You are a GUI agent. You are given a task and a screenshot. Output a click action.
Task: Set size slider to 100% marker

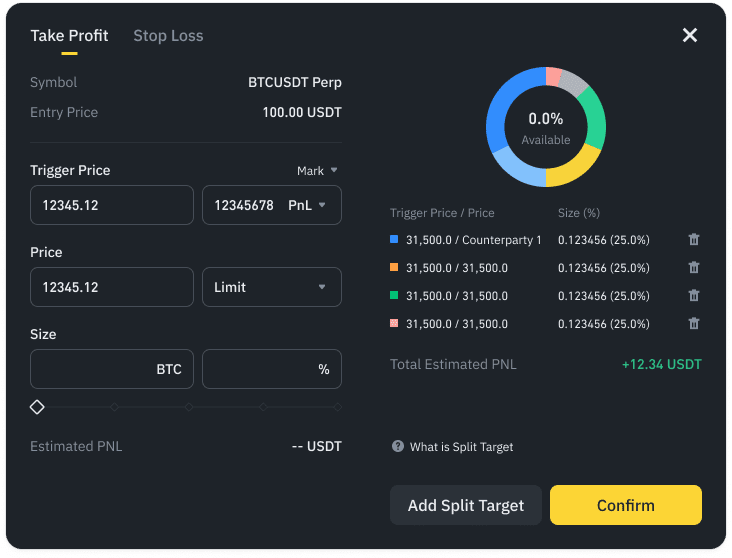click(x=338, y=407)
